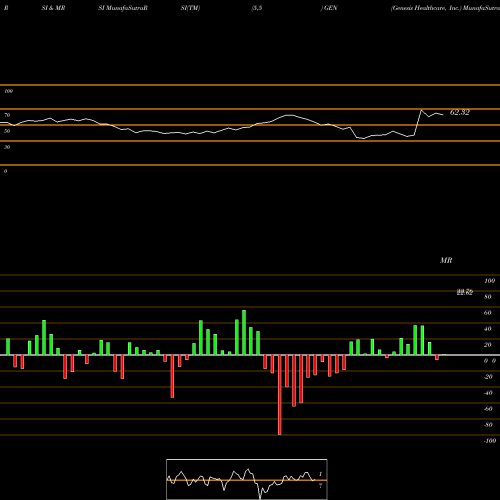Click the MR axis label 60
The image size is (500, 500).
488,313
